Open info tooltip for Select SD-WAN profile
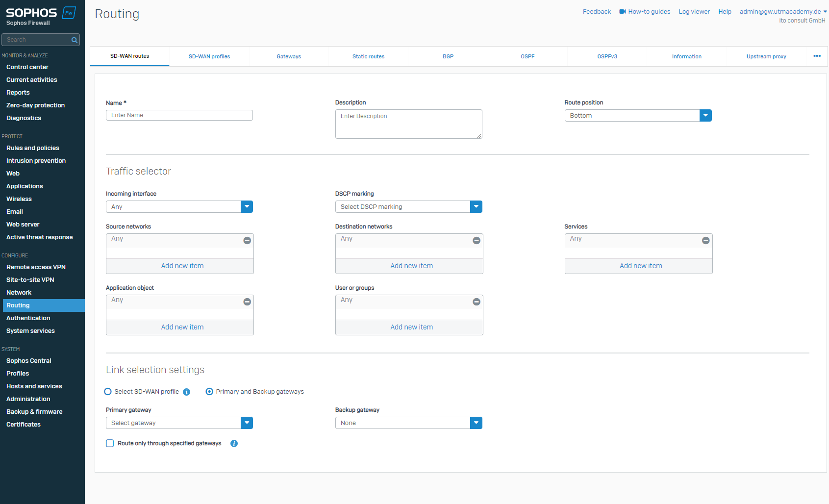Image resolution: width=829 pixels, height=504 pixels. pyautogui.click(x=186, y=392)
